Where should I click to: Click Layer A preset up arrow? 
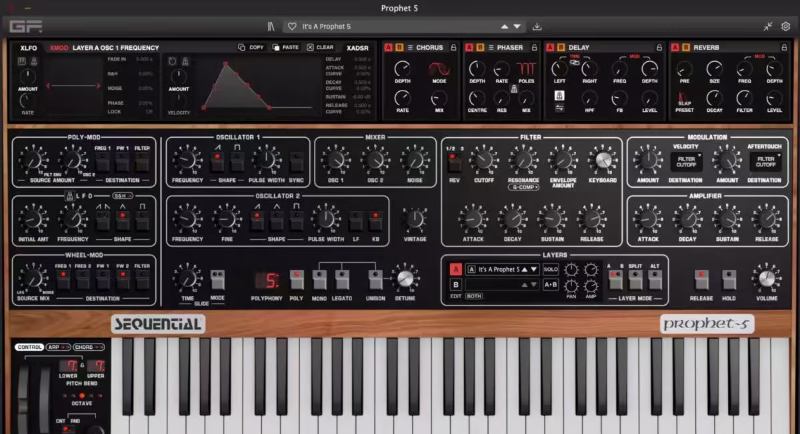(x=524, y=269)
